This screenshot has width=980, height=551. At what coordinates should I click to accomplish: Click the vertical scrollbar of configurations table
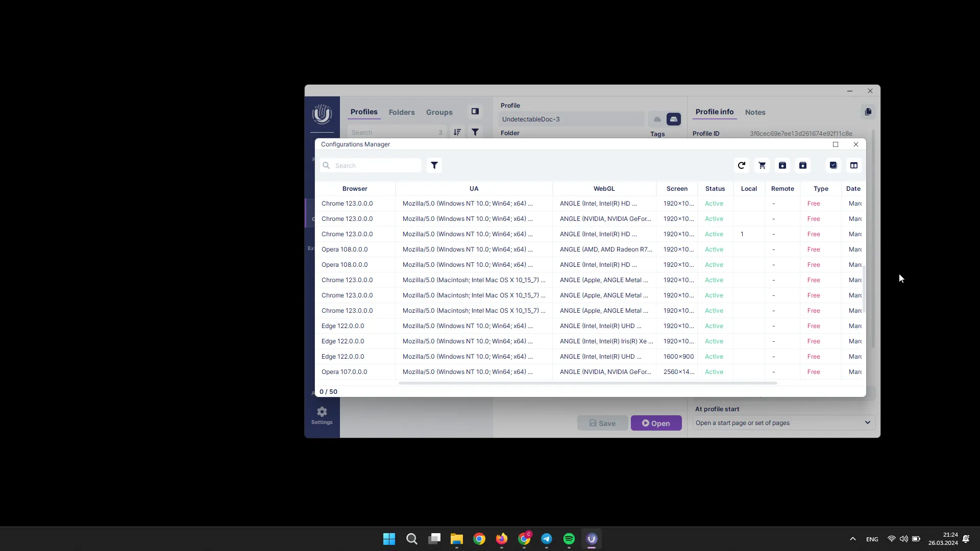864,288
